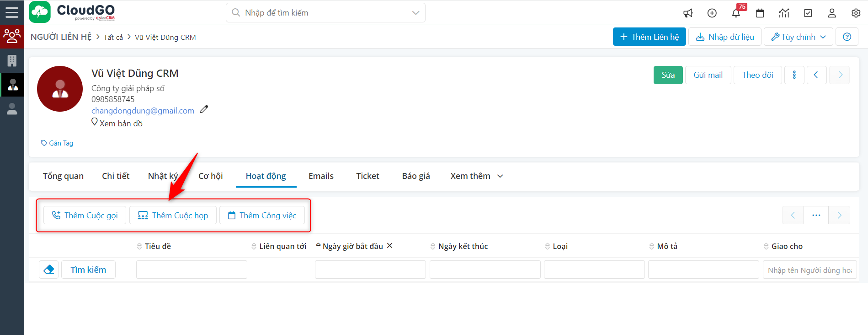Open the Tùy chỉnh dropdown
The image size is (868, 335).
pyautogui.click(x=799, y=37)
